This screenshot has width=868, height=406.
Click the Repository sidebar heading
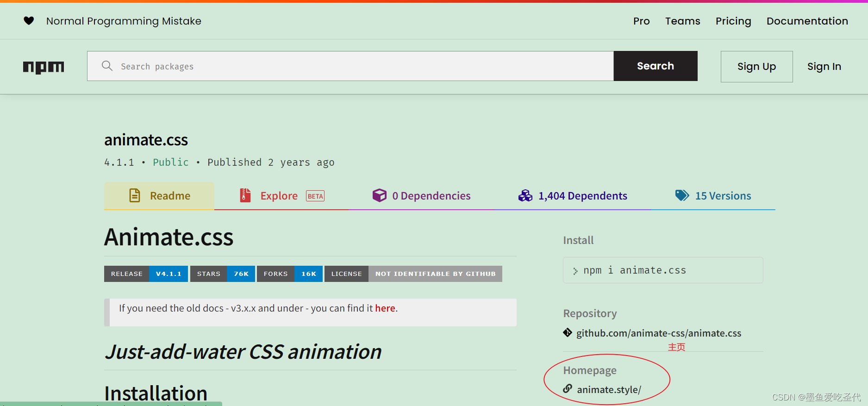click(590, 313)
